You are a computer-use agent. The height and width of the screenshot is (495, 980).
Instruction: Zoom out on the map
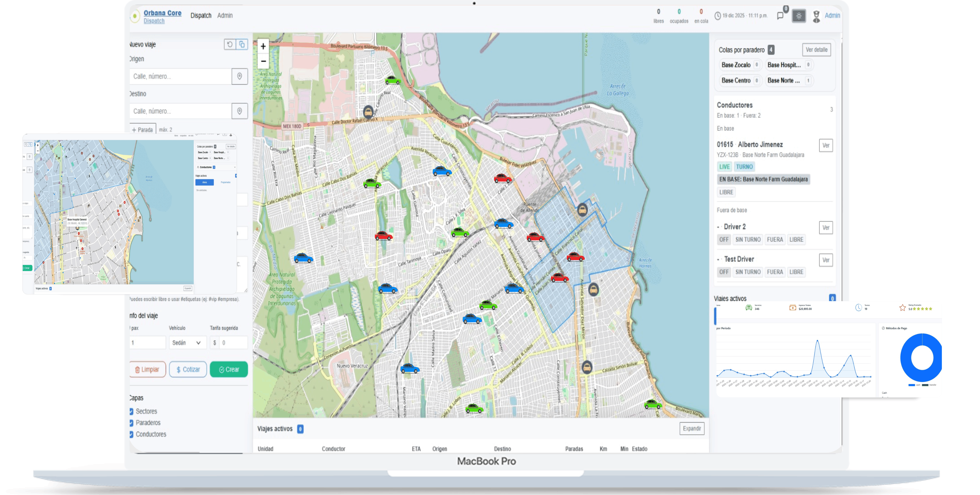point(263,61)
